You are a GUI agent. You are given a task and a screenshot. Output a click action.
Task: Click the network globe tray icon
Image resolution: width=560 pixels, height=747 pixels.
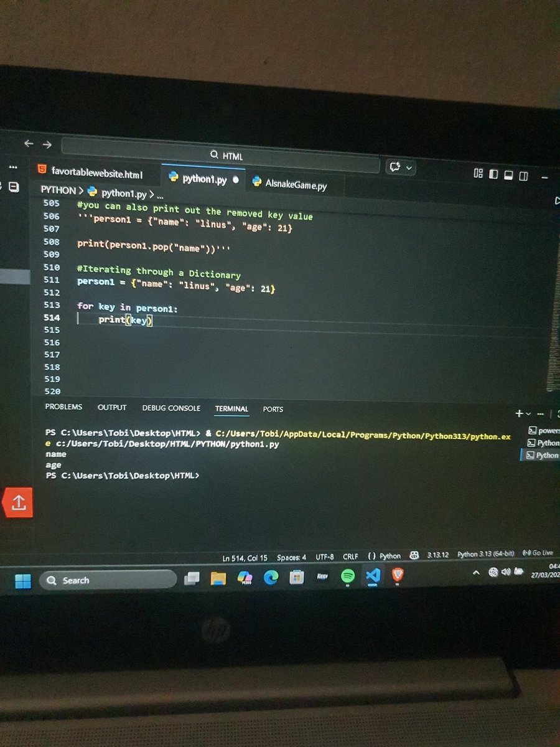click(x=493, y=573)
